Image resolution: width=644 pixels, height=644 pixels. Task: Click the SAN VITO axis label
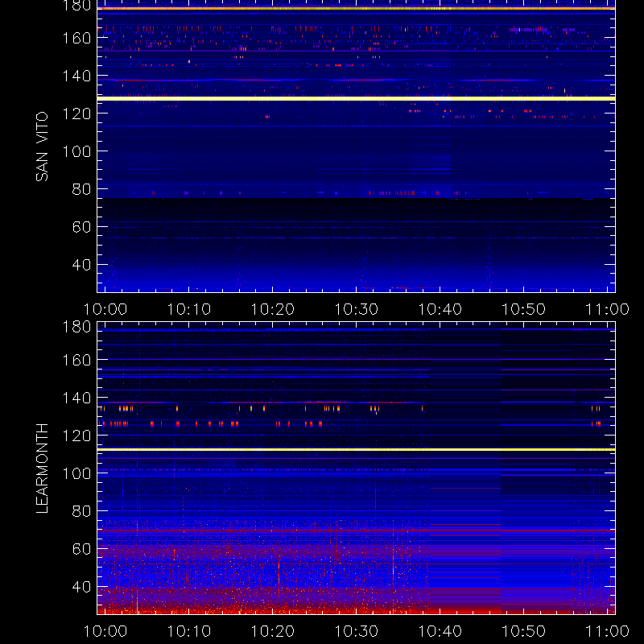point(42,147)
